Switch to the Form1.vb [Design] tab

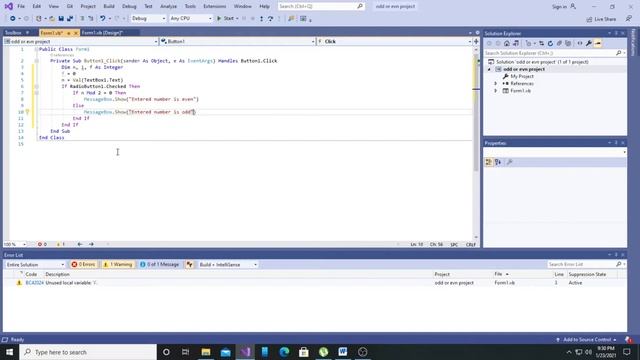point(102,33)
